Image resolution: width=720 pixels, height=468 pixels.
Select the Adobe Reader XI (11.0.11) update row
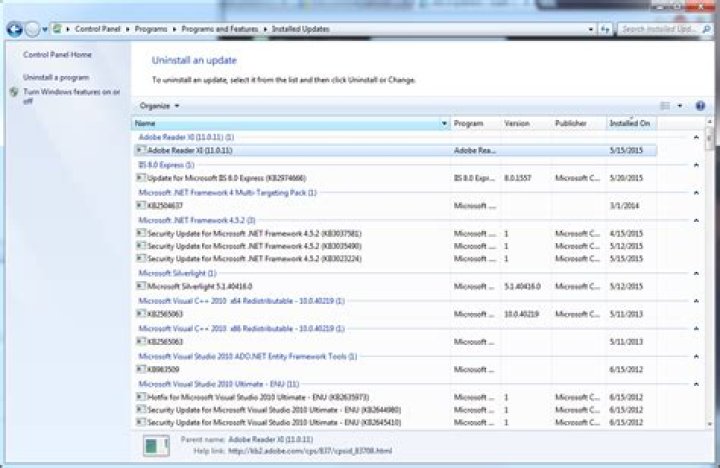click(x=395, y=150)
